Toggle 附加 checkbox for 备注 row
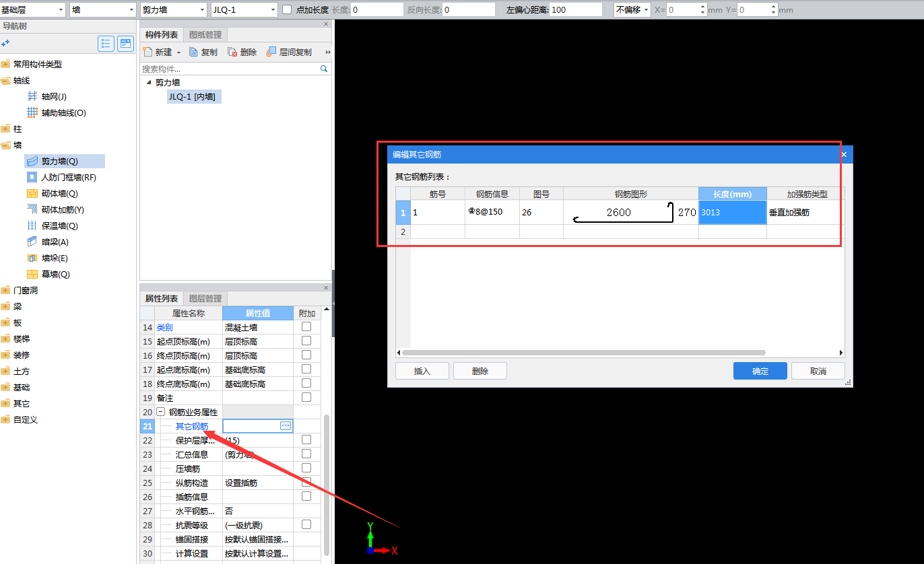Viewport: 924px width, 564px height. tap(306, 397)
